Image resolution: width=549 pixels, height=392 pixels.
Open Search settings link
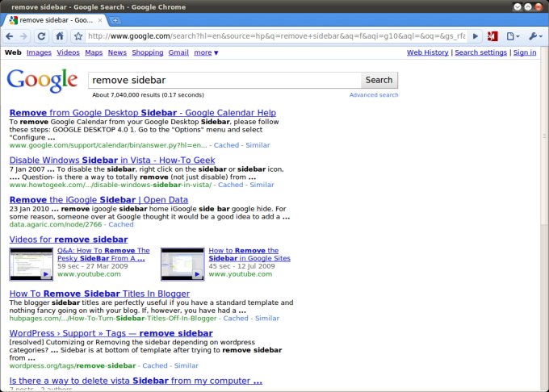[x=480, y=52]
